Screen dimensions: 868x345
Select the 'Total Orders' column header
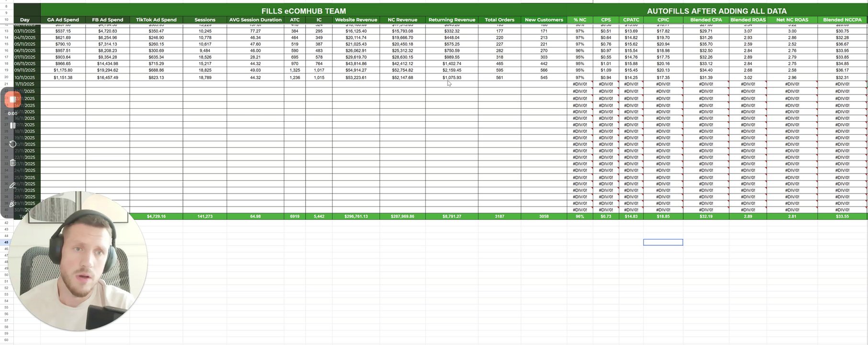coord(499,20)
